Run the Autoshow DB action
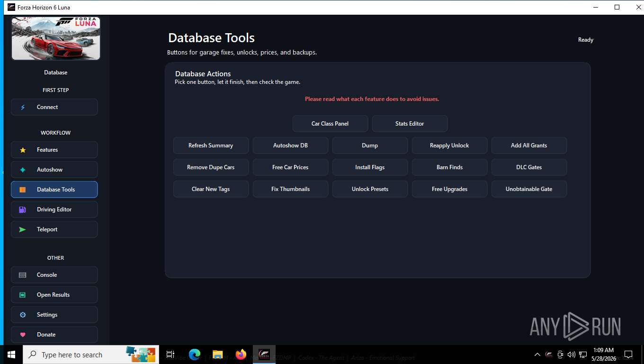Image resolution: width=644 pixels, height=364 pixels. [290, 146]
